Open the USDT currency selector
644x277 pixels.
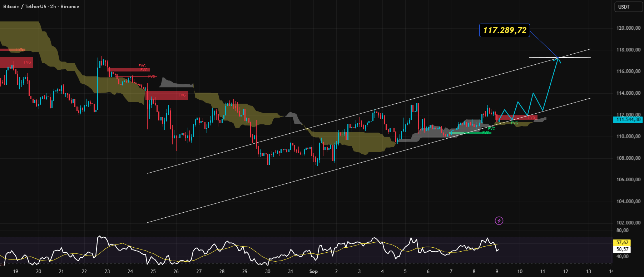[x=628, y=7]
